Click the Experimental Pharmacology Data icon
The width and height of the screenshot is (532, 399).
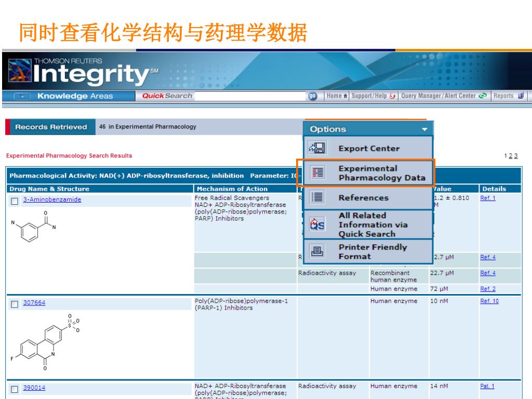317,172
